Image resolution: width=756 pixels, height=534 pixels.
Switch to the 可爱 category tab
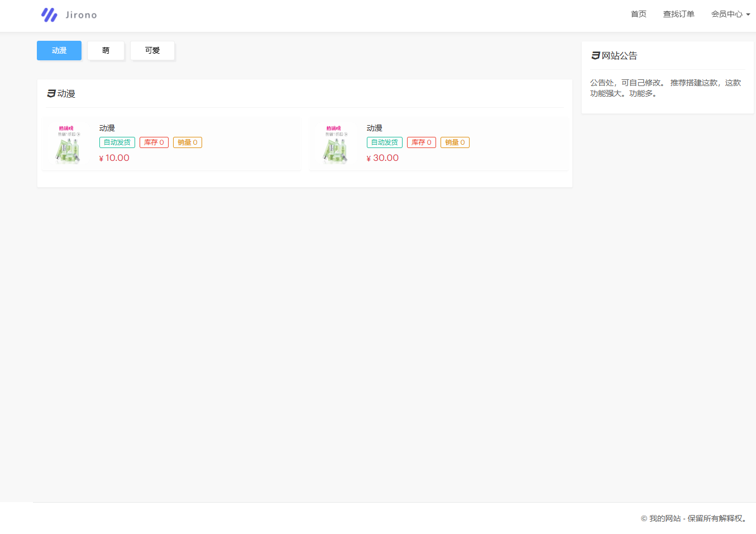coord(152,50)
